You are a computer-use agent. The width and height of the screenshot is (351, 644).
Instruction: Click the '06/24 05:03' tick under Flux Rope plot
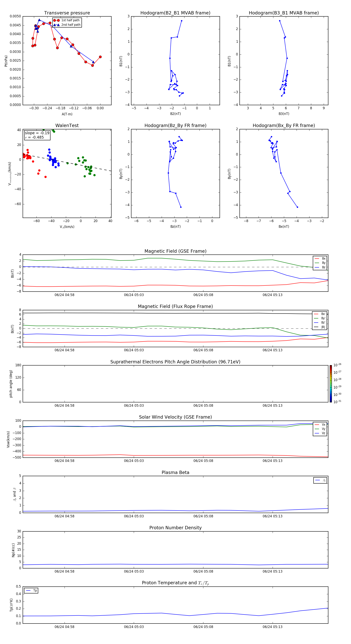[134, 350]
